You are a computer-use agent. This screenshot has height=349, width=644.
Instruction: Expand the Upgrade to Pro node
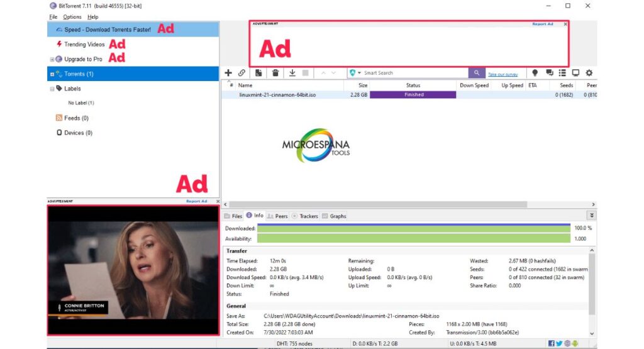click(52, 59)
